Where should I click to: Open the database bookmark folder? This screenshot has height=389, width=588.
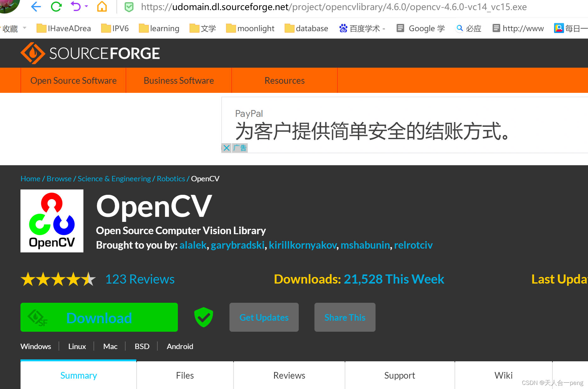[x=306, y=28]
